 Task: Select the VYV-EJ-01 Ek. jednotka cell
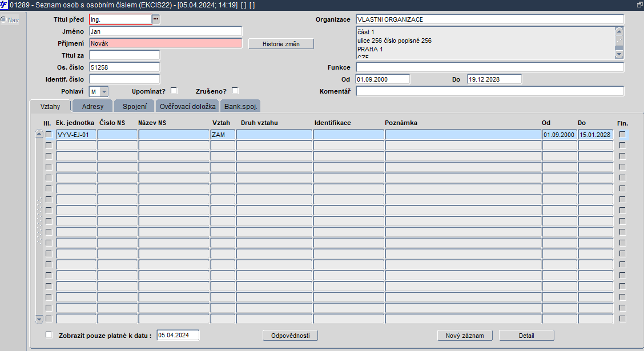tap(77, 134)
